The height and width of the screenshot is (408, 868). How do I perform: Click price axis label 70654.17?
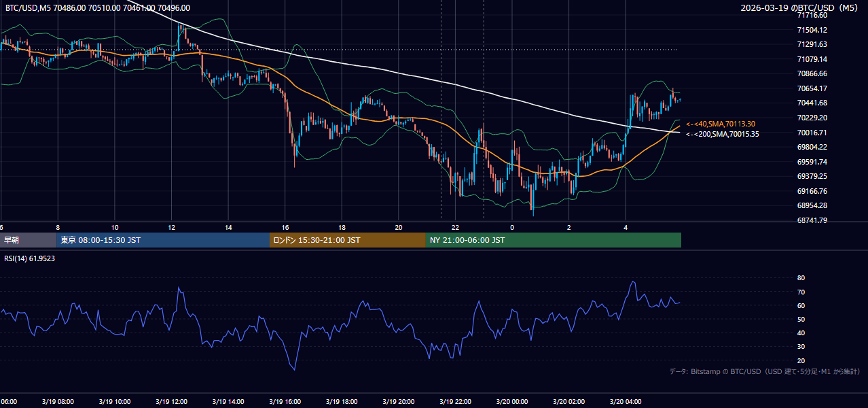[812, 88]
